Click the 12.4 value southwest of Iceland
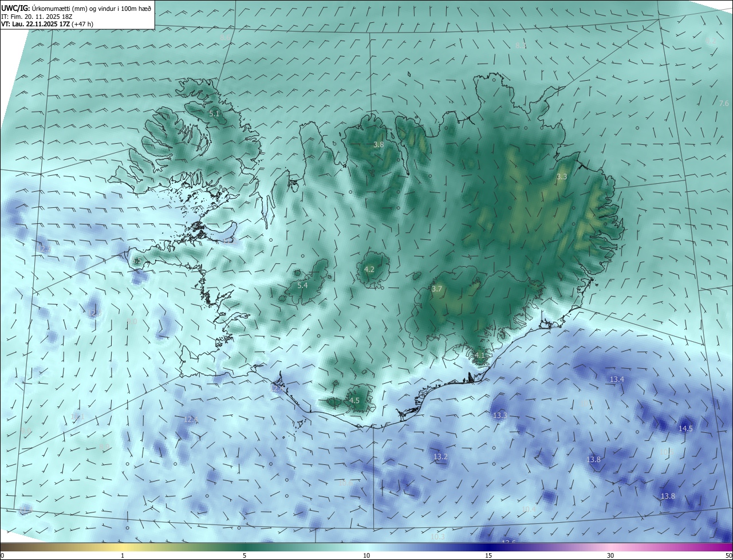 coord(191,420)
